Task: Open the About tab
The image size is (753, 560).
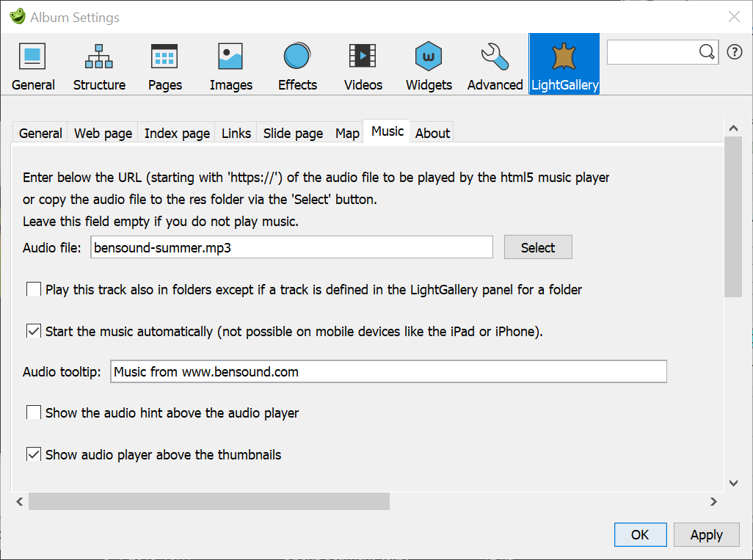Action: point(432,133)
